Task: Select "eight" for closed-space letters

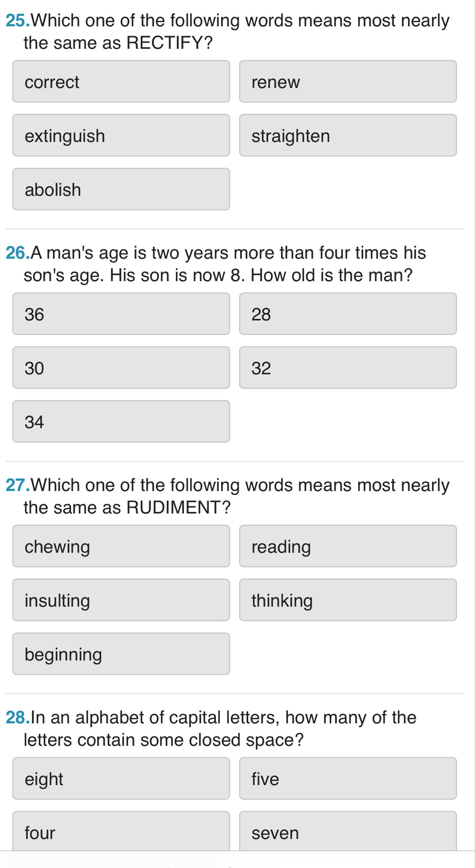Action: 121,778
